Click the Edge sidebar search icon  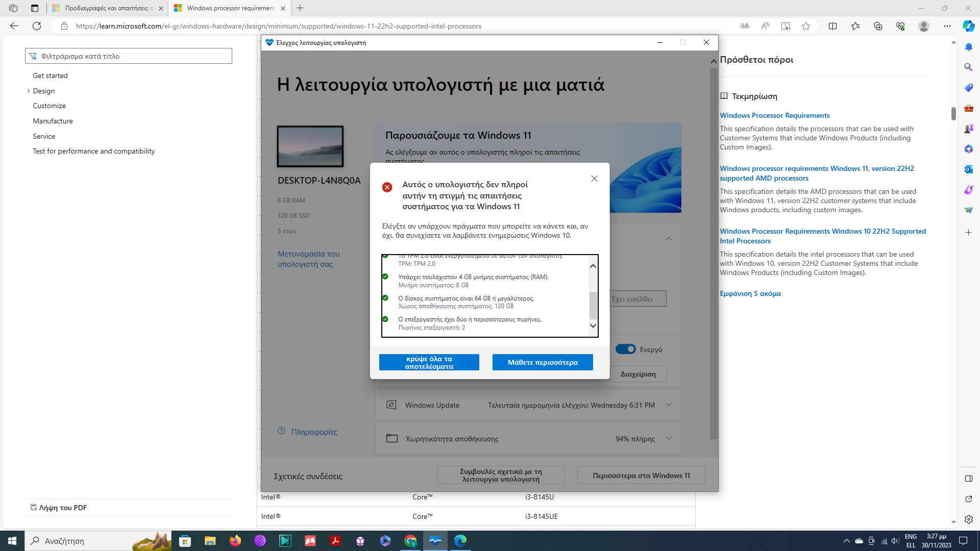(968, 67)
